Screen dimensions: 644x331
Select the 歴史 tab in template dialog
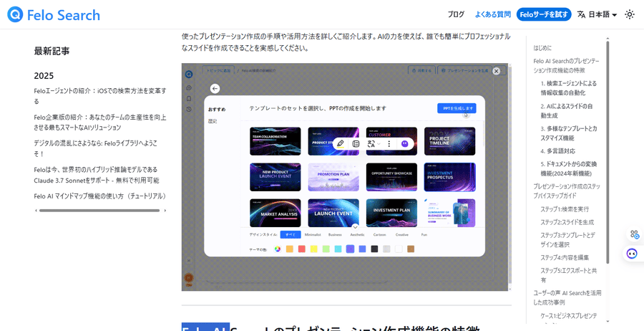[213, 121]
